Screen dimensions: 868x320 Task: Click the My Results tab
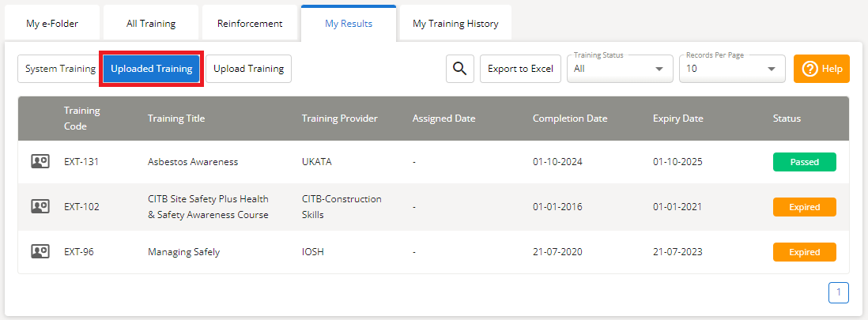click(x=349, y=24)
